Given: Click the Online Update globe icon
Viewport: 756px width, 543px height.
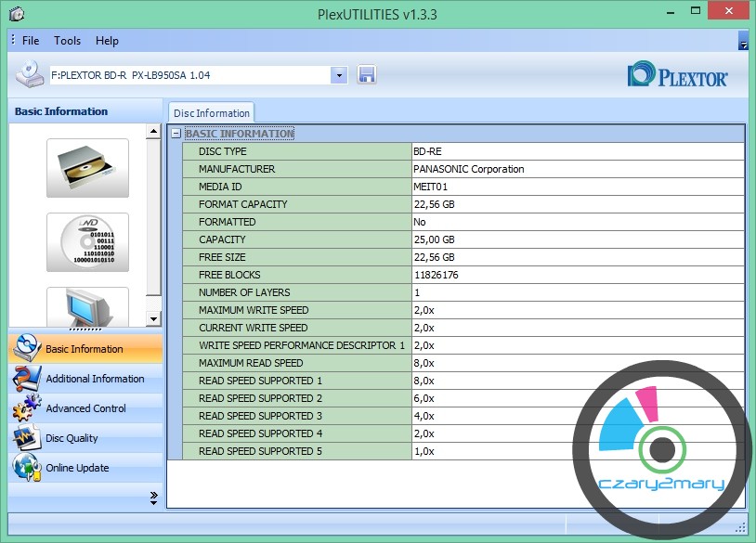Looking at the screenshot, I should pos(26,468).
